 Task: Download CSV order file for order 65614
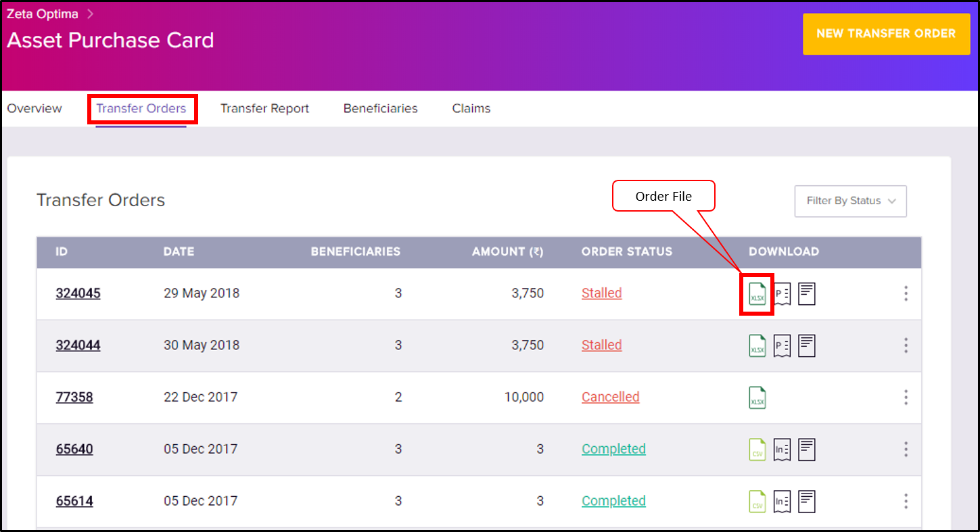click(x=757, y=502)
